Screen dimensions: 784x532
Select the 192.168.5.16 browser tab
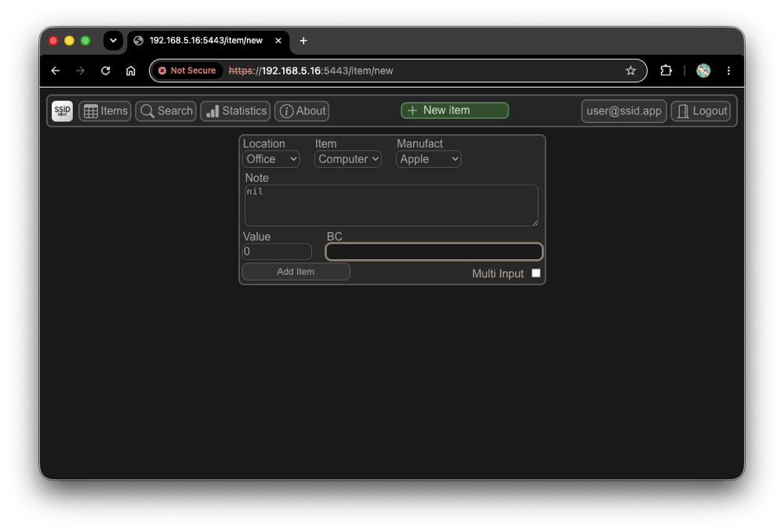pyautogui.click(x=208, y=41)
